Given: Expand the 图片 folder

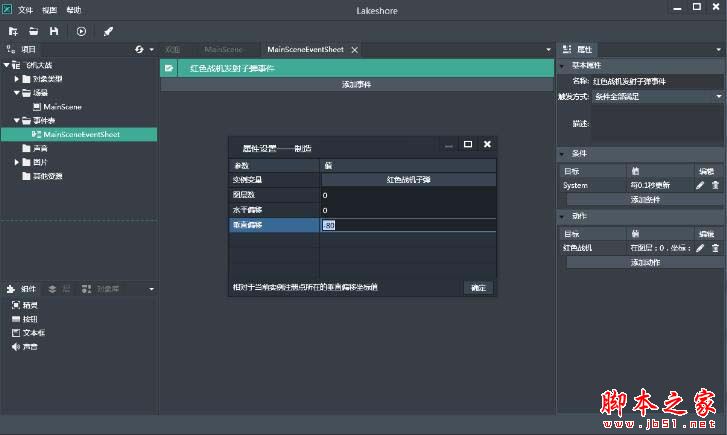Looking at the screenshot, I should (x=17, y=162).
